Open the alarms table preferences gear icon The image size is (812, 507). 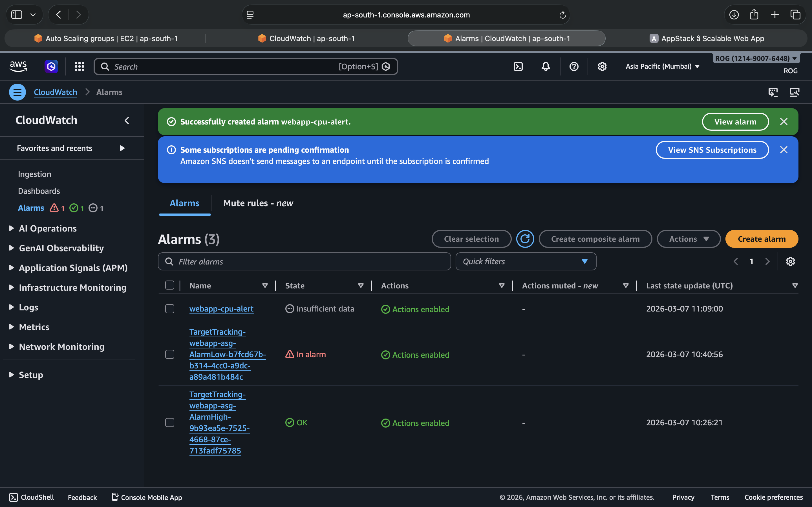click(x=790, y=261)
